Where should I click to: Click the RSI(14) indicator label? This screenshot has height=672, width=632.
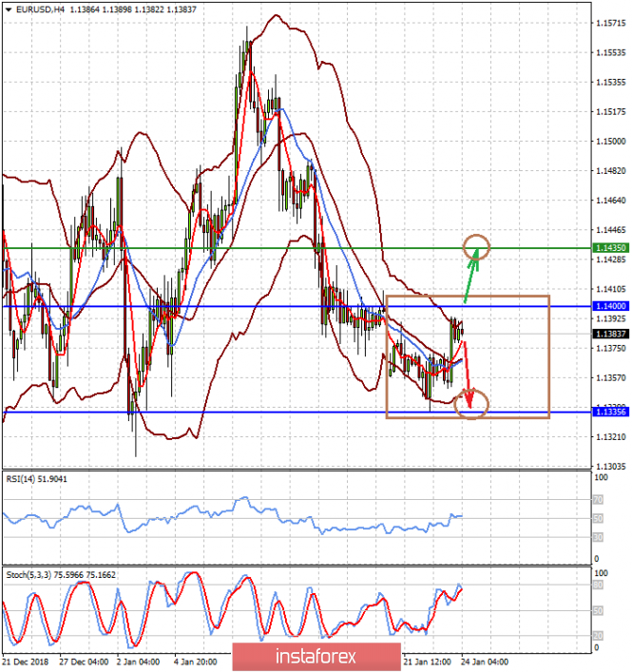36,478
